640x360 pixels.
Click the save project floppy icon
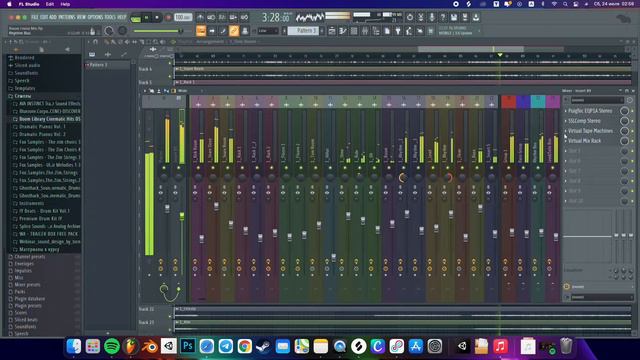point(454,18)
